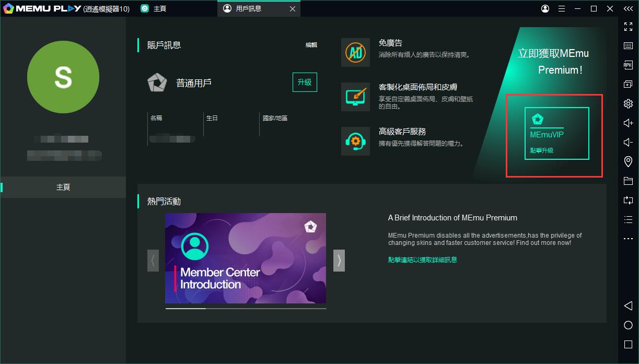Viewport: 639px width, 364px height.
Task: Click the rotate screen icon
Action: (x=628, y=200)
